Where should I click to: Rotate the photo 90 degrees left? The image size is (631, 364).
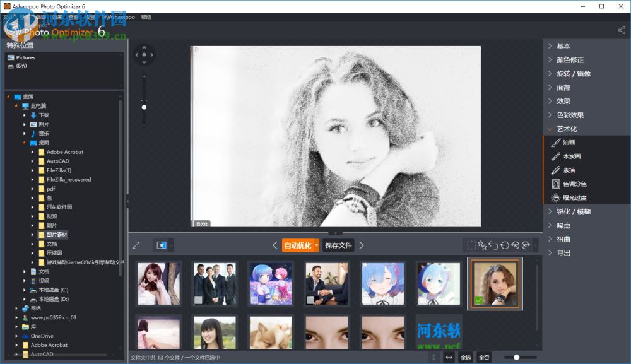click(516, 244)
